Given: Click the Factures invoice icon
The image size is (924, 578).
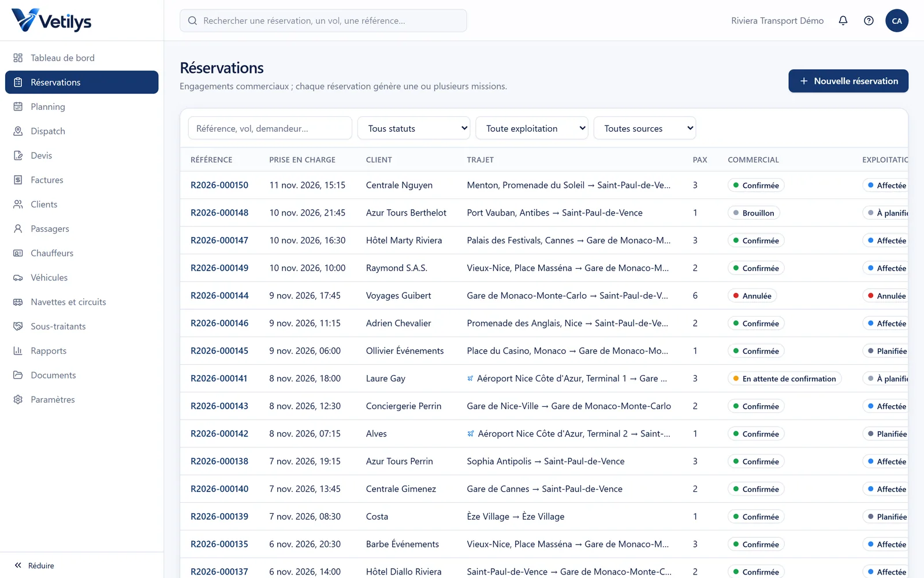Looking at the screenshot, I should click(x=18, y=180).
